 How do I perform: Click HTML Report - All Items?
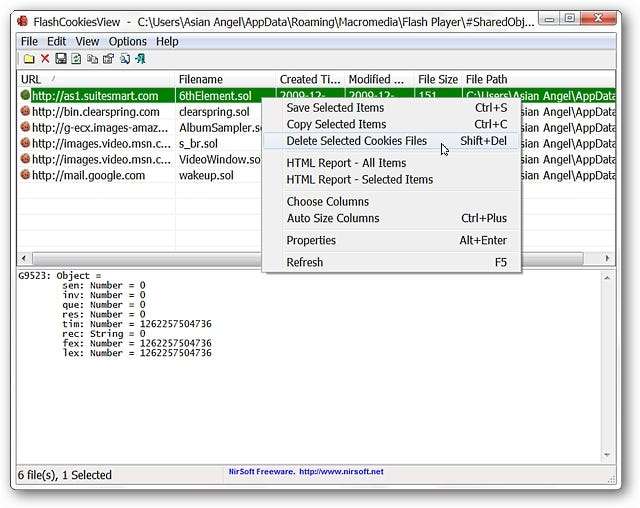click(346, 163)
